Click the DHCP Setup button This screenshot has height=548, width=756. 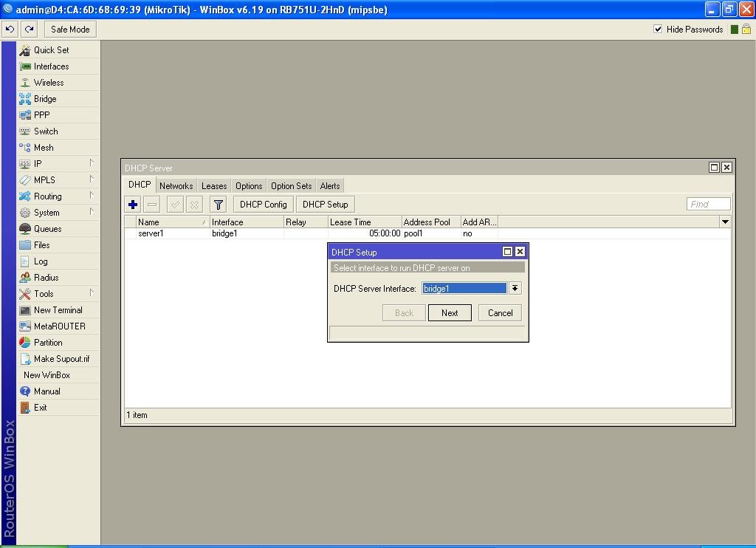pyautogui.click(x=326, y=205)
